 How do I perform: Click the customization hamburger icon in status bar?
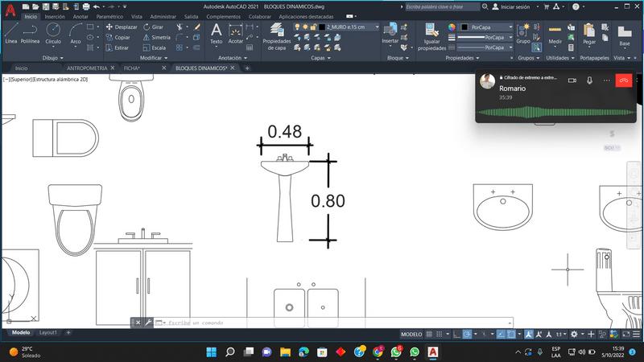tap(636, 334)
